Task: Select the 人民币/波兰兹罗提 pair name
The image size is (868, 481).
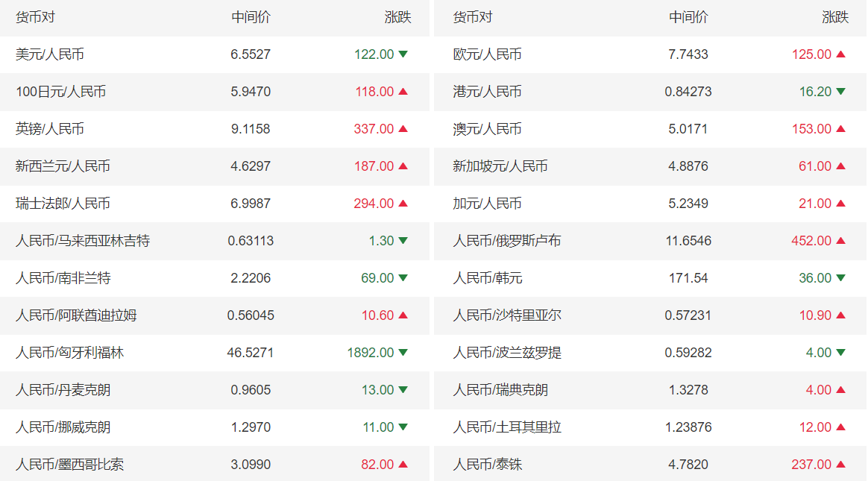Action: coord(507,352)
